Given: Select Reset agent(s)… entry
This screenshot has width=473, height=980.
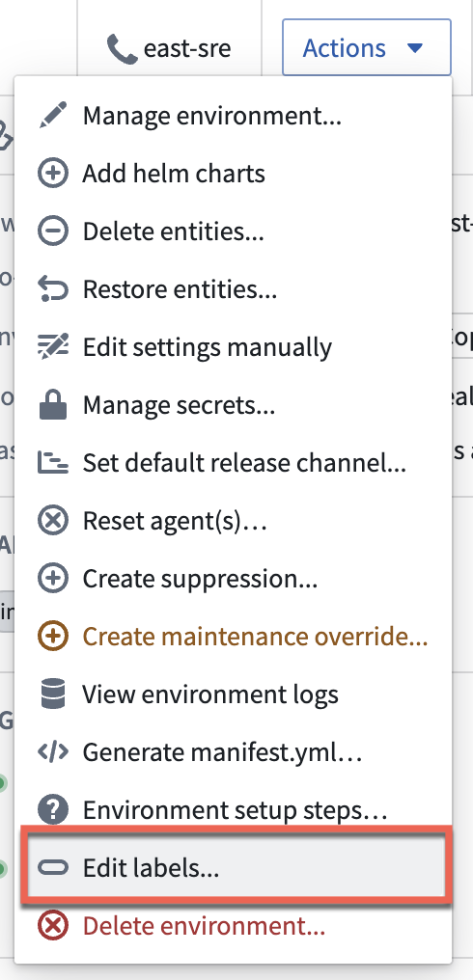Looking at the screenshot, I should point(233,521).
